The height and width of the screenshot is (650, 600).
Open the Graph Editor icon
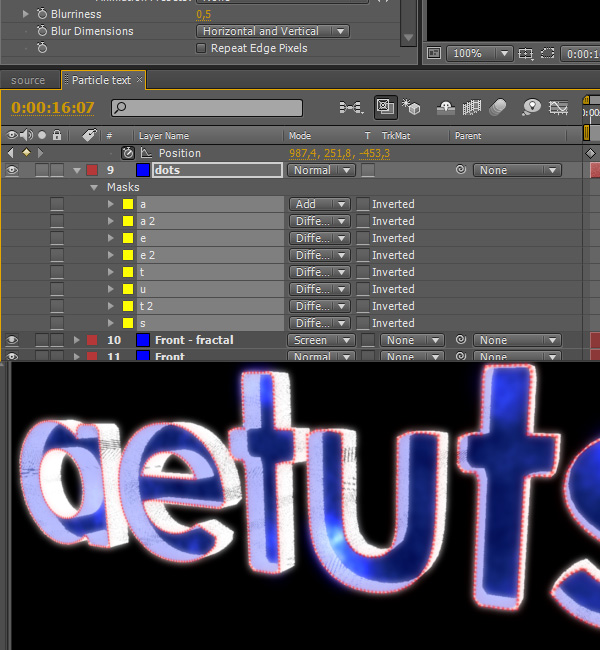pyautogui.click(x=558, y=108)
